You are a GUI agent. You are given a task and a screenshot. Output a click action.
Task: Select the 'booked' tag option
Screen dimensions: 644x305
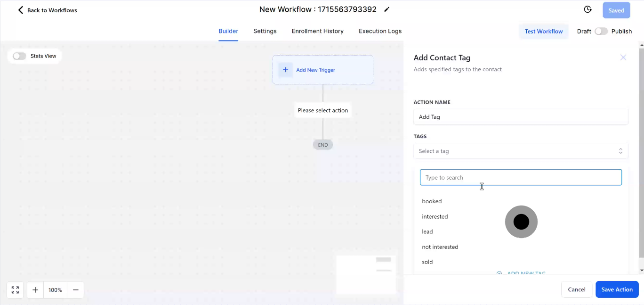pyautogui.click(x=432, y=201)
